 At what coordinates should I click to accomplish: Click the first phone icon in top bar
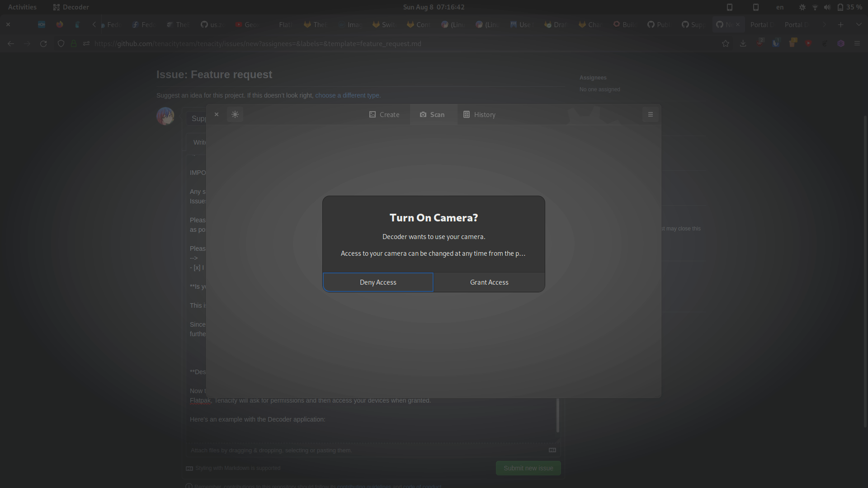(730, 7)
